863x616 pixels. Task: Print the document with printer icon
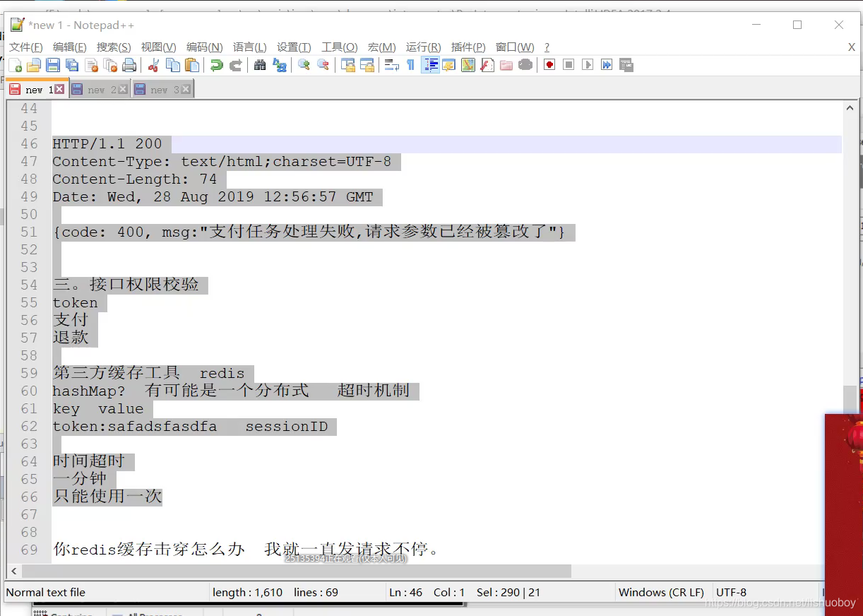129,65
